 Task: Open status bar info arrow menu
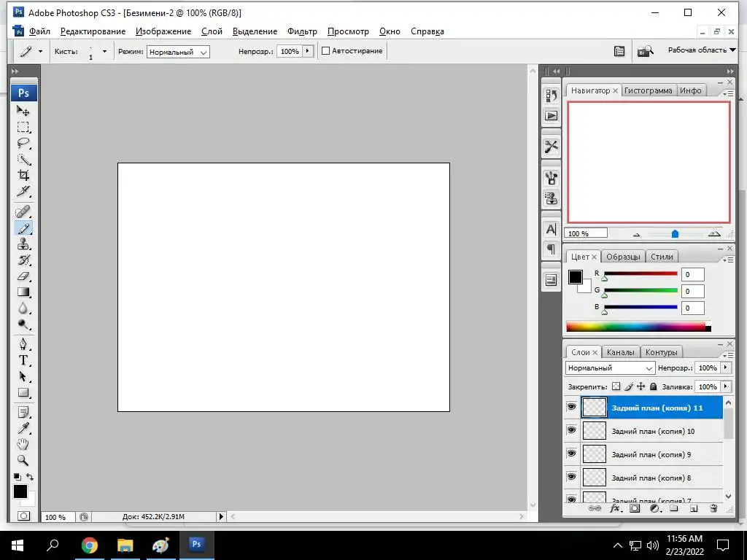point(221,517)
